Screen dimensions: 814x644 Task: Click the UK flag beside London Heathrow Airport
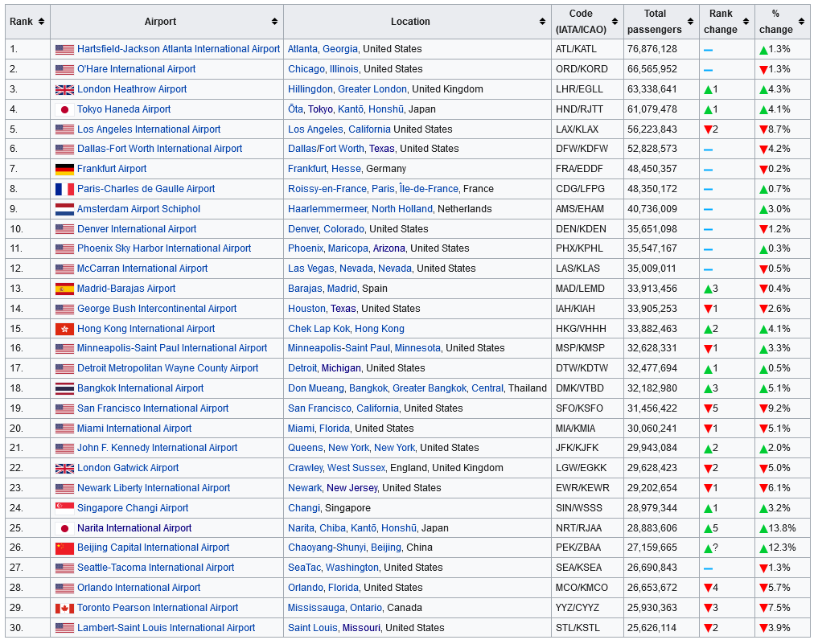coord(64,90)
